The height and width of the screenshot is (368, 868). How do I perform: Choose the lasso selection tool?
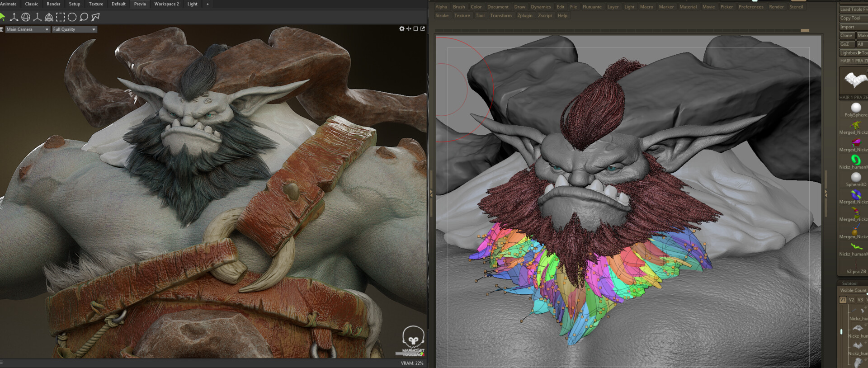point(84,17)
